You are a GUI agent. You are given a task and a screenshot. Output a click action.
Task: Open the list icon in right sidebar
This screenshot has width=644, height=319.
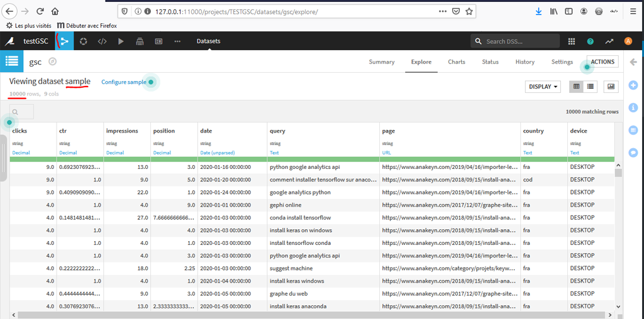coord(633,130)
